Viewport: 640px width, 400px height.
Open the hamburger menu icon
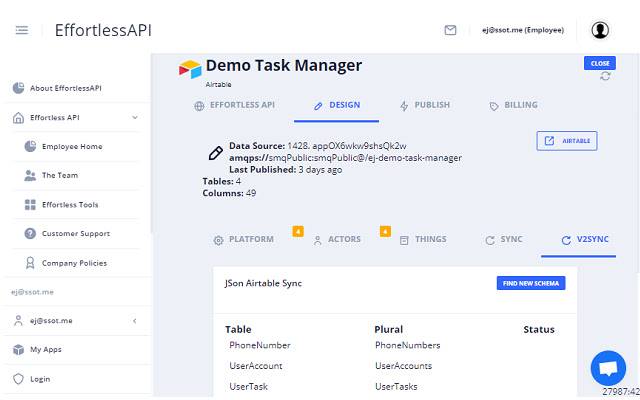[22, 30]
